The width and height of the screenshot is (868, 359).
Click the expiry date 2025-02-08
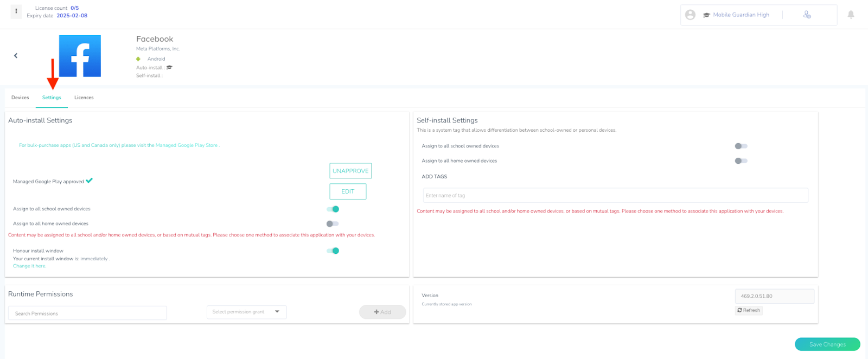[72, 16]
